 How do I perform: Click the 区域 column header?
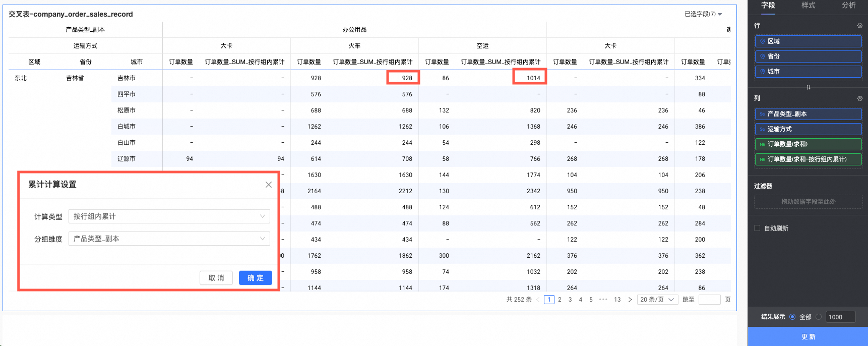tap(34, 62)
